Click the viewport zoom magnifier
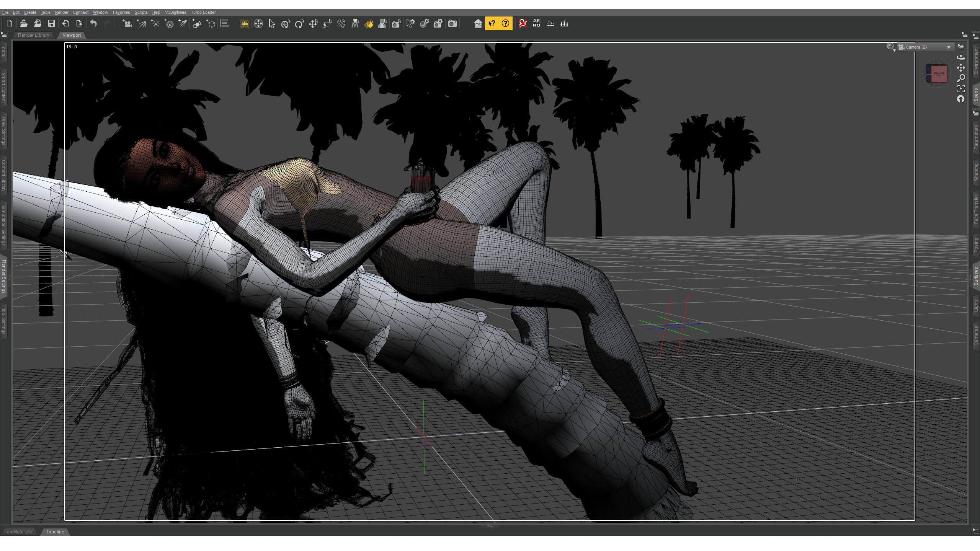The image size is (980, 551). 961,78
